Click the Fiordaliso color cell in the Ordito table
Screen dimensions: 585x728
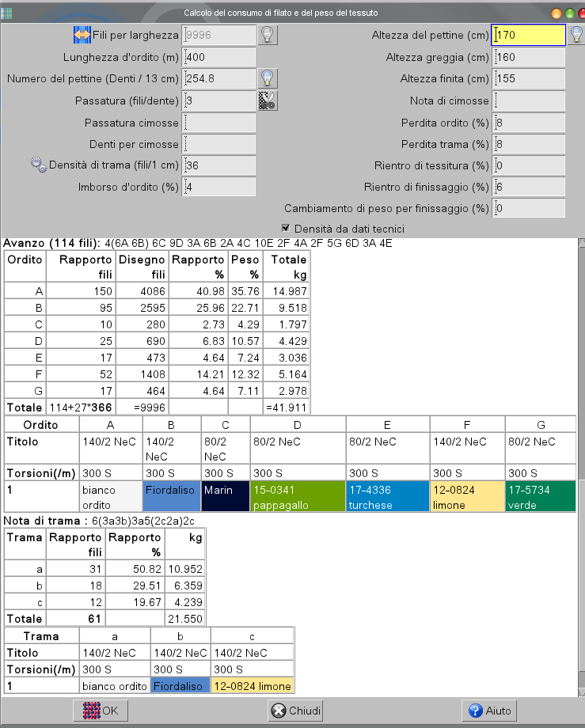pyautogui.click(x=172, y=497)
